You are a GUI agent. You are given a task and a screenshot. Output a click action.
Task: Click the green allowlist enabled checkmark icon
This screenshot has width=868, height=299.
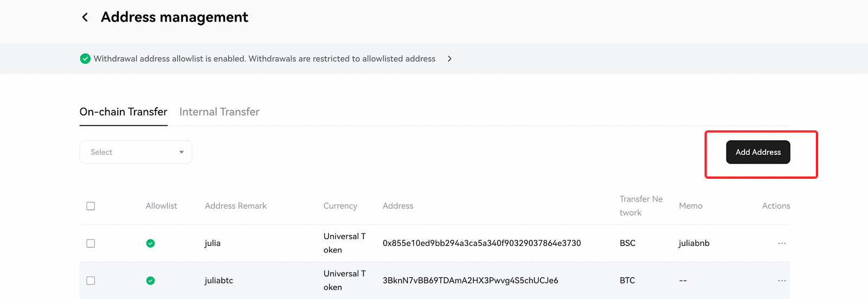pyautogui.click(x=85, y=58)
